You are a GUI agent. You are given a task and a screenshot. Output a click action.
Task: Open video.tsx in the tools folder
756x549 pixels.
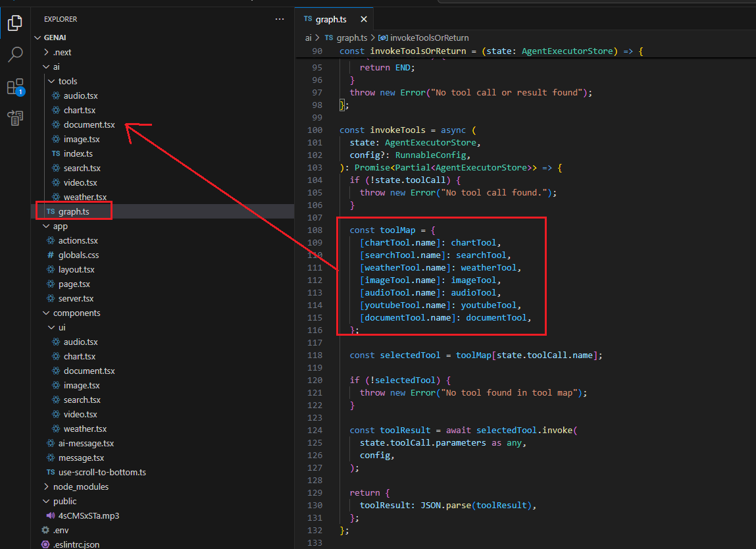[80, 182]
